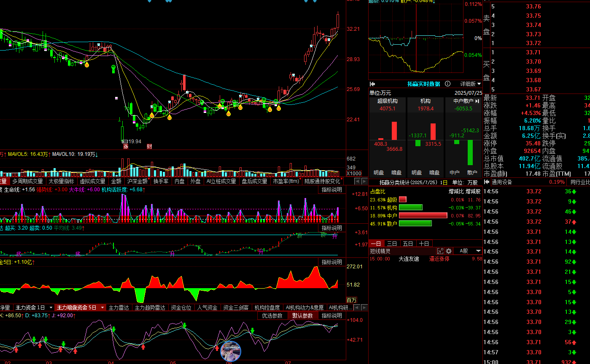
Task: Click the green arrow of tick volume 92
Action: point(574,262)
